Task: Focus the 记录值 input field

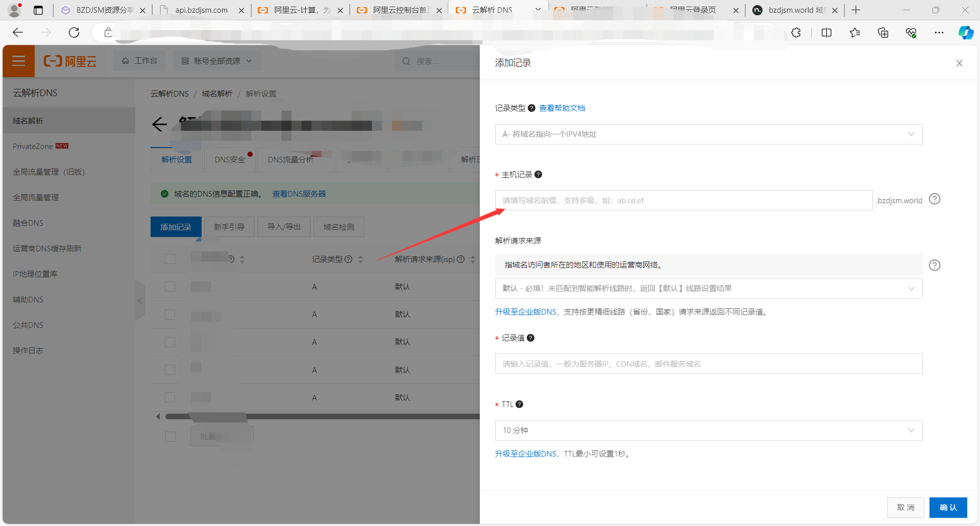Action: 708,364
